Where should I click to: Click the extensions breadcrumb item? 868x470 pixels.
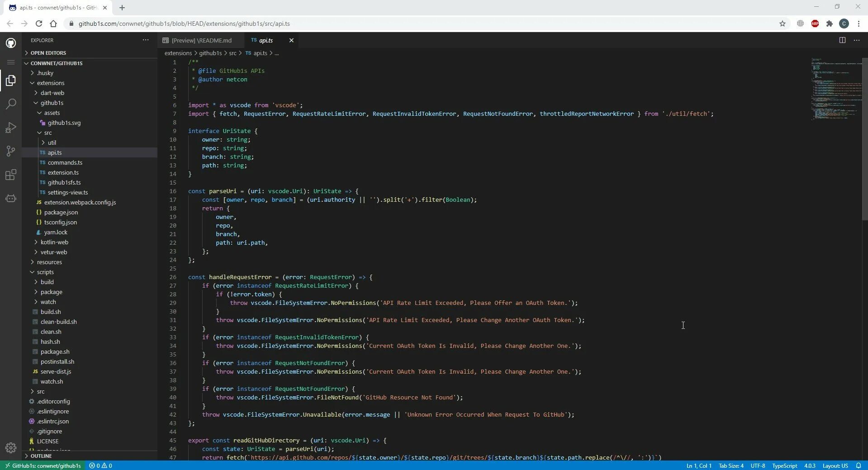click(x=178, y=53)
